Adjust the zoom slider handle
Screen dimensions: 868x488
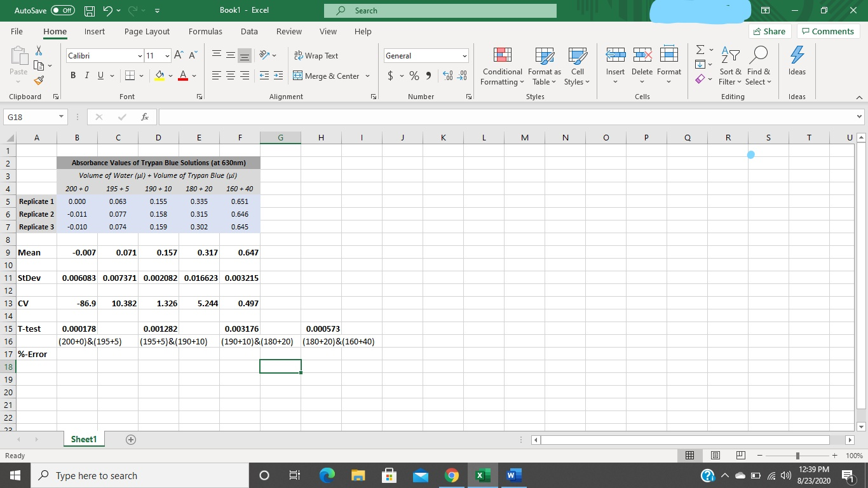[798, 456]
